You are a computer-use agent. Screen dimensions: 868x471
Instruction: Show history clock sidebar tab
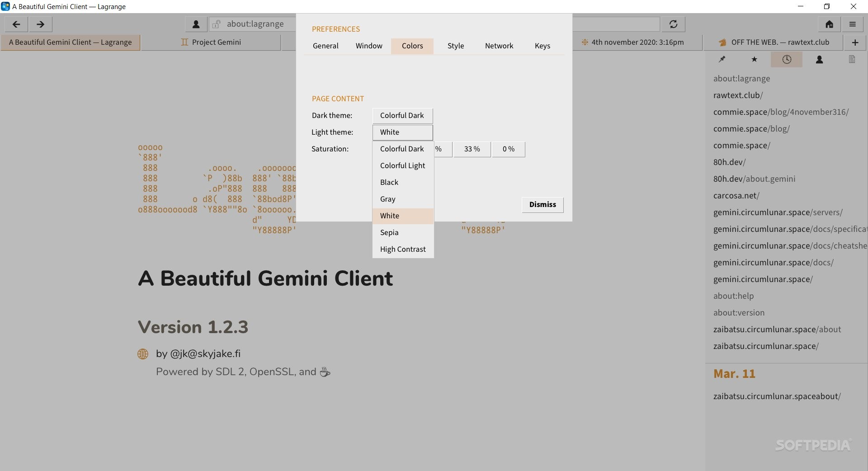[x=787, y=59]
